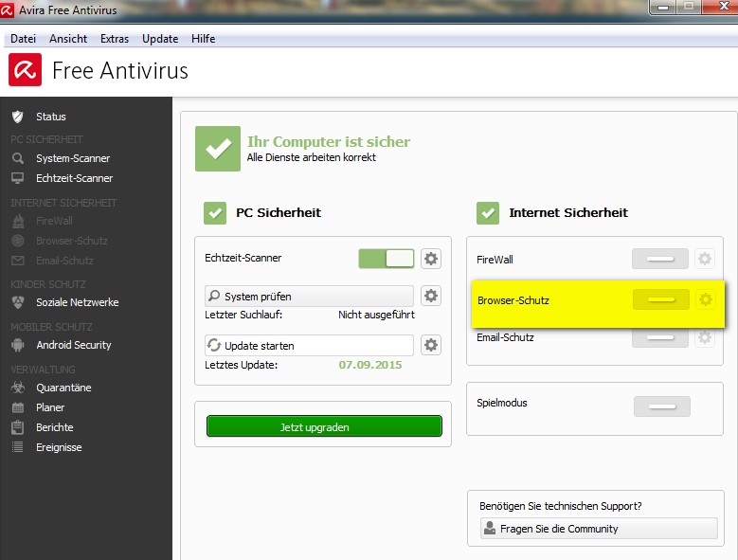Viewport: 738px width, 560px height.
Task: Open the Ansicht menu
Action: pos(68,39)
